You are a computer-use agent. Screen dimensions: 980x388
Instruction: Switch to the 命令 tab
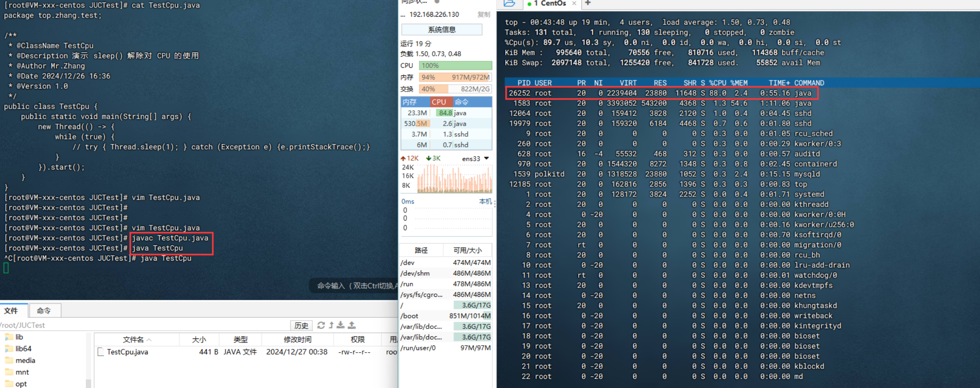(44, 311)
